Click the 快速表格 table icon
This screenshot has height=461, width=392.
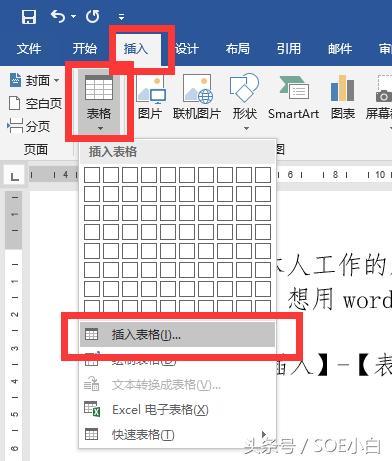[91, 434]
